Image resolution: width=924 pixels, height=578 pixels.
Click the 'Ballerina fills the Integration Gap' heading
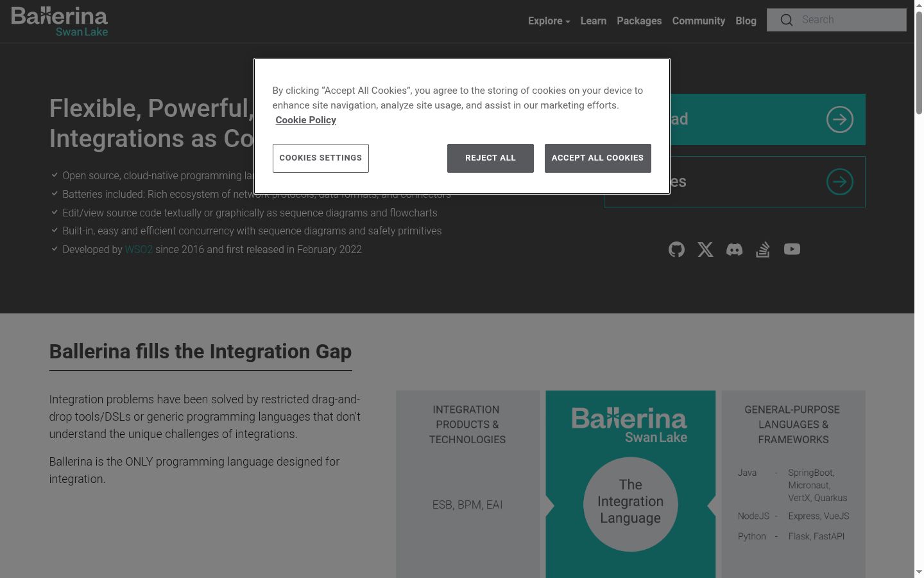200,351
